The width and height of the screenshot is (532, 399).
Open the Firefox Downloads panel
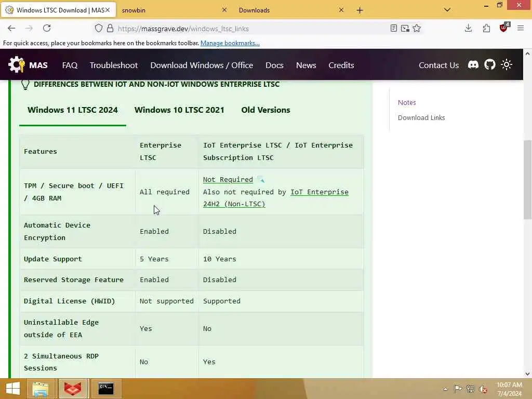(x=468, y=29)
